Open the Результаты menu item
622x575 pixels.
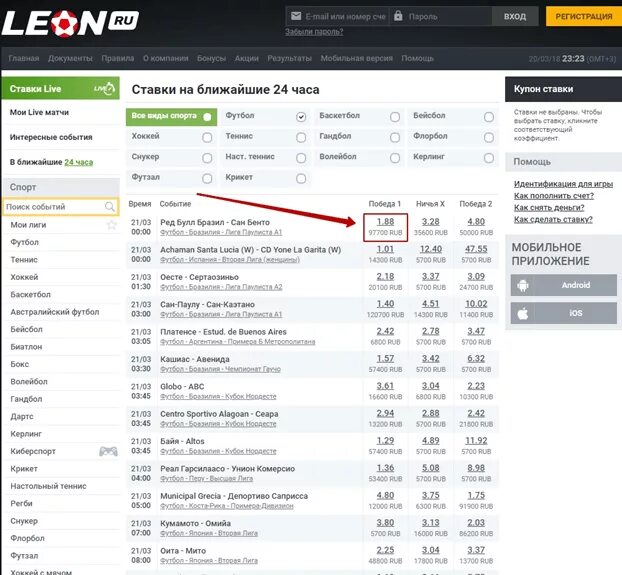(x=290, y=58)
